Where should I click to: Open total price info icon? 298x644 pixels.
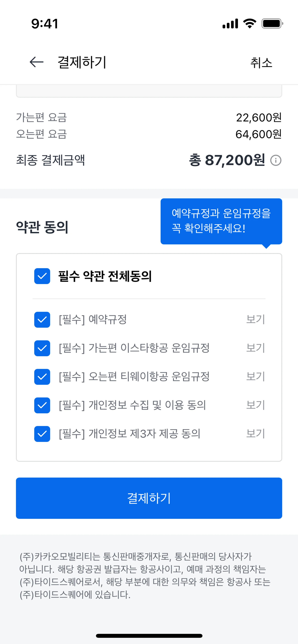(x=276, y=160)
